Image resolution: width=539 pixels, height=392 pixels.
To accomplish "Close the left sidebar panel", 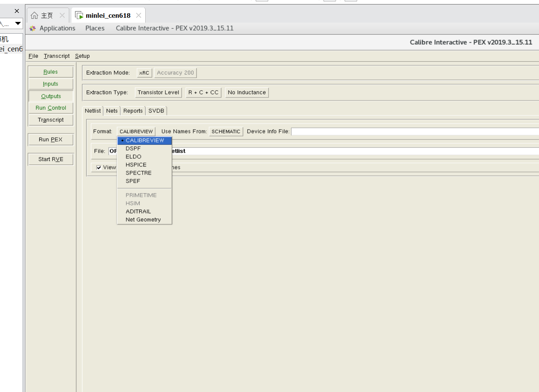I will click(x=17, y=11).
